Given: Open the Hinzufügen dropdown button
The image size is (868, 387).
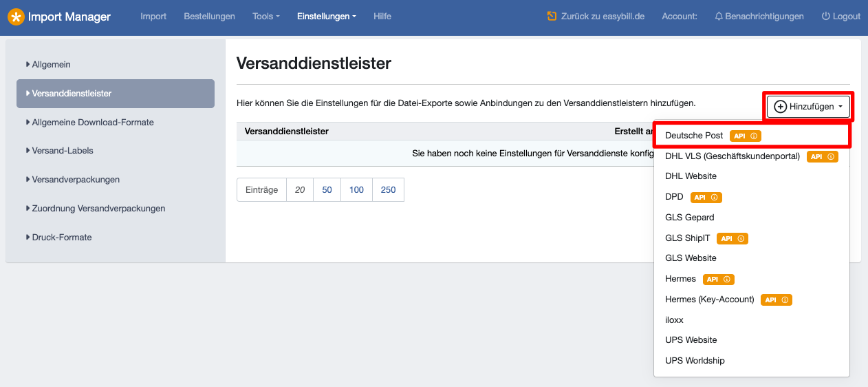Looking at the screenshot, I should [809, 107].
